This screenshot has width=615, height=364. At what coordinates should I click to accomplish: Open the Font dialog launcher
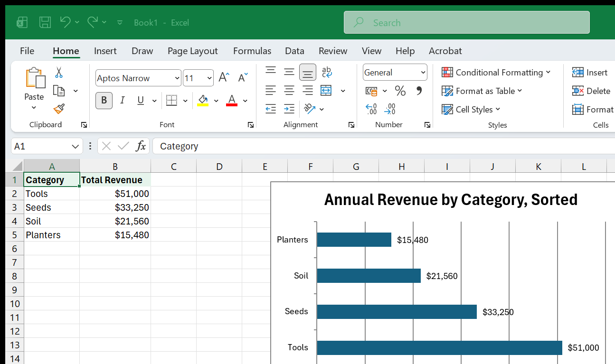[x=250, y=125]
